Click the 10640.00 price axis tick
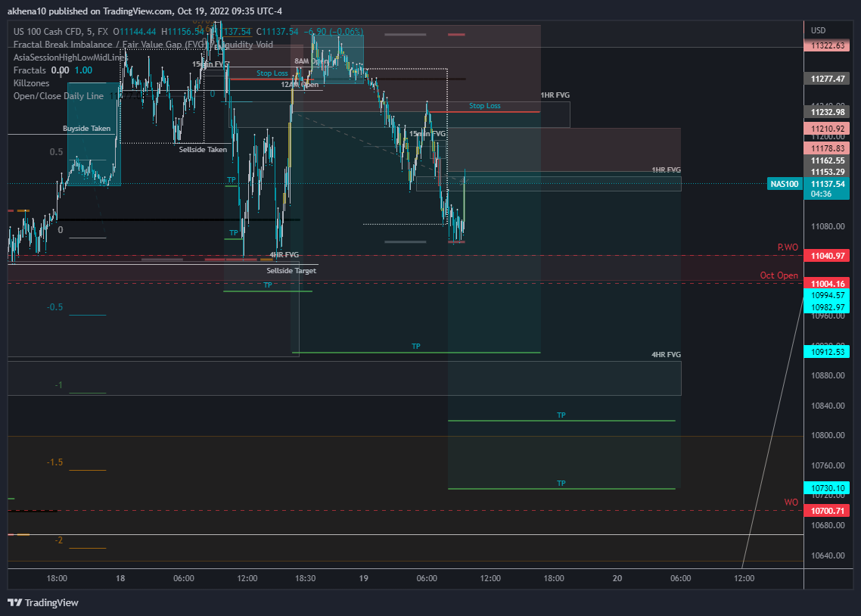Image resolution: width=861 pixels, height=616 pixels. [828, 555]
